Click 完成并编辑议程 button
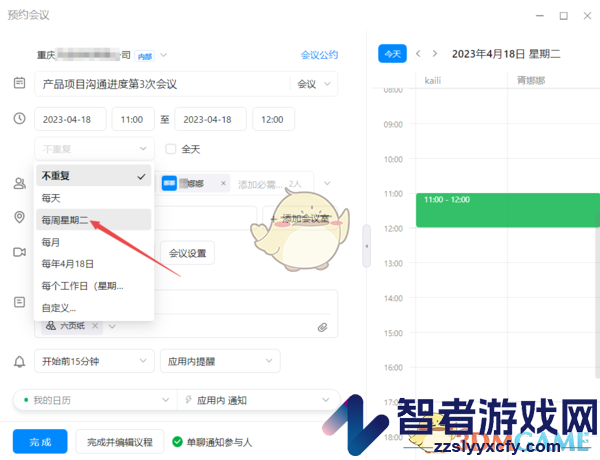 point(120,442)
